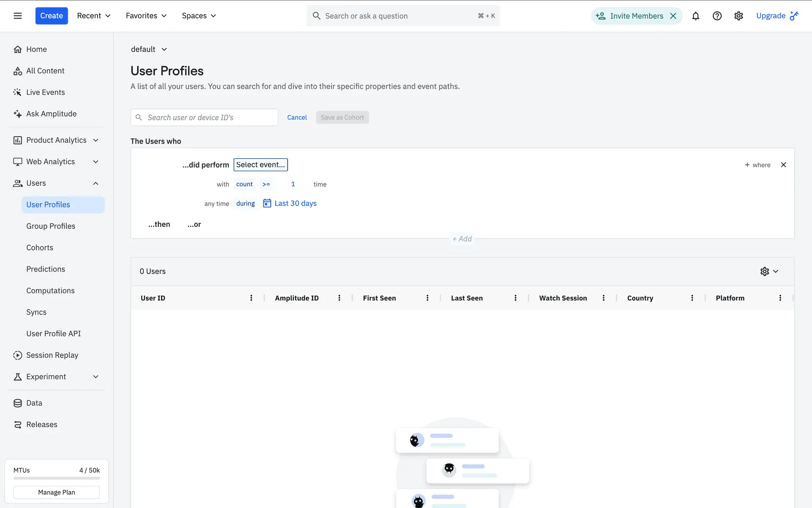
Task: Open the Recent menu
Action: click(93, 16)
